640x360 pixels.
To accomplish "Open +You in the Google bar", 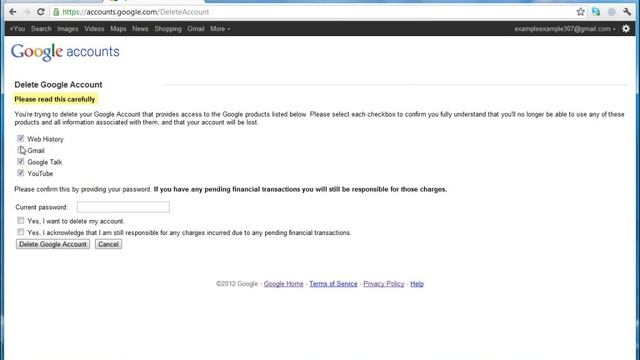I will click(17, 29).
